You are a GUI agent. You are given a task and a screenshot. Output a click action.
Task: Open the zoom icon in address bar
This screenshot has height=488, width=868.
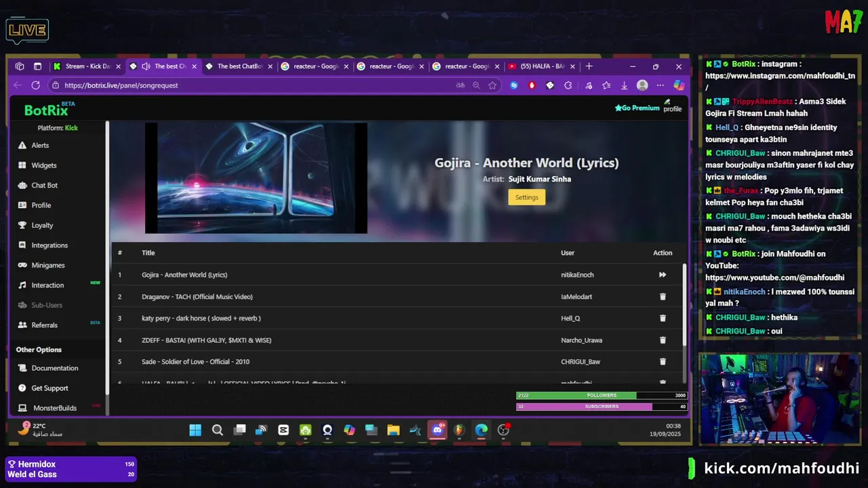tap(476, 85)
